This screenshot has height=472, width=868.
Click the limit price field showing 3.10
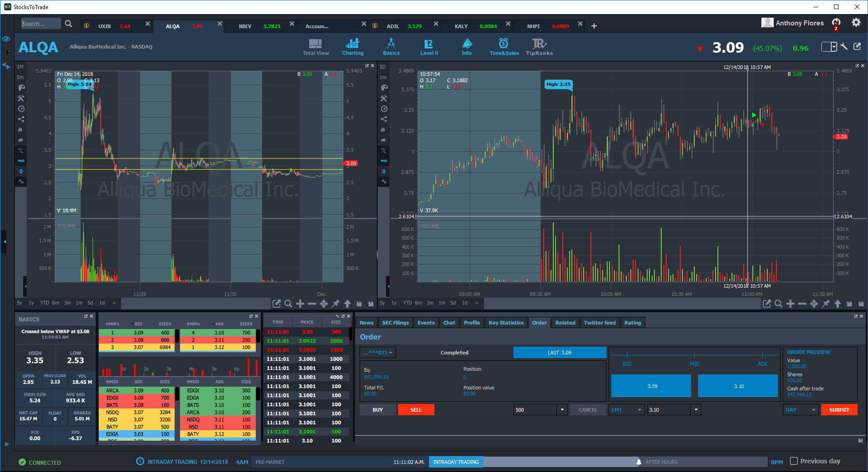pos(669,410)
